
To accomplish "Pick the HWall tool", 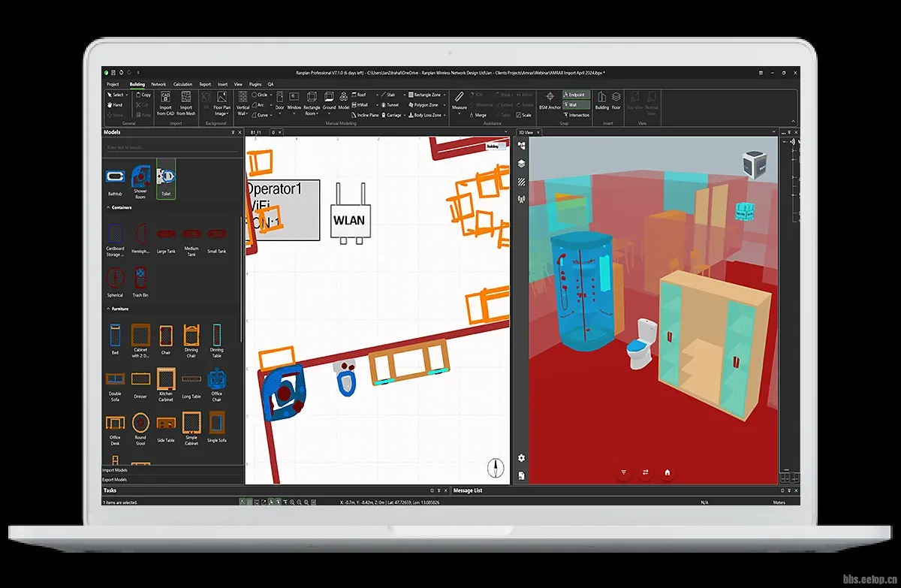I will point(360,105).
